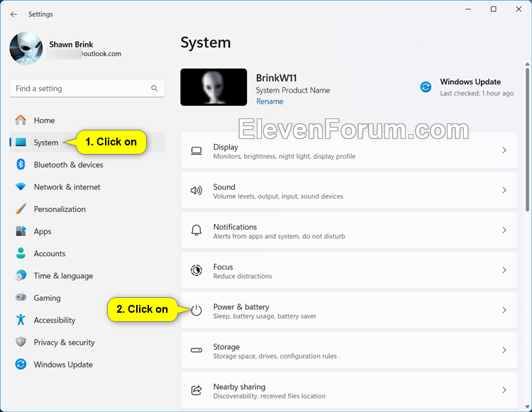
Task: Click the Display laptop icon
Action: tap(196, 150)
